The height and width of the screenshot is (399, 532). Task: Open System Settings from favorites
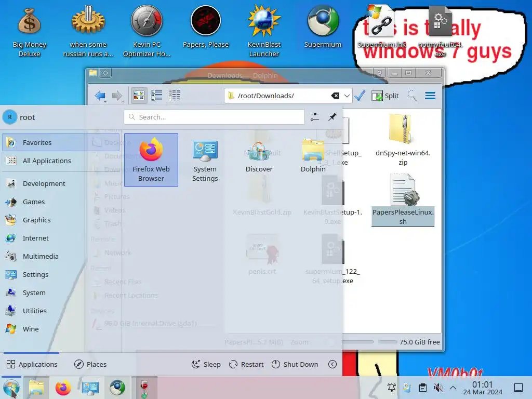(x=205, y=160)
